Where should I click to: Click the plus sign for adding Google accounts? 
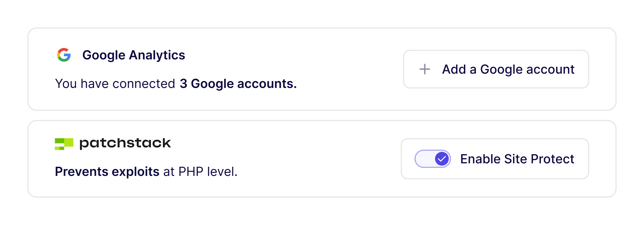point(424,69)
